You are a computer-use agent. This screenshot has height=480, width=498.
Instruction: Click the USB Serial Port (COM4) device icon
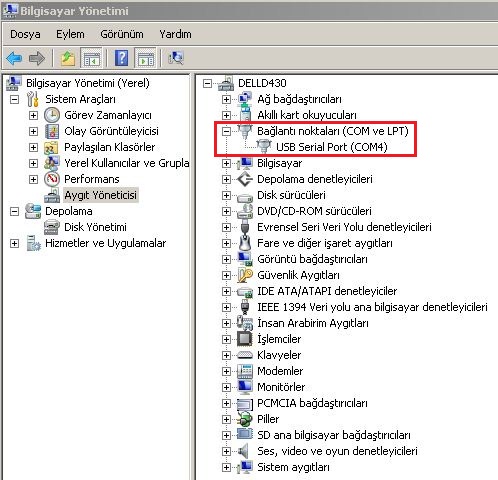pos(264,146)
